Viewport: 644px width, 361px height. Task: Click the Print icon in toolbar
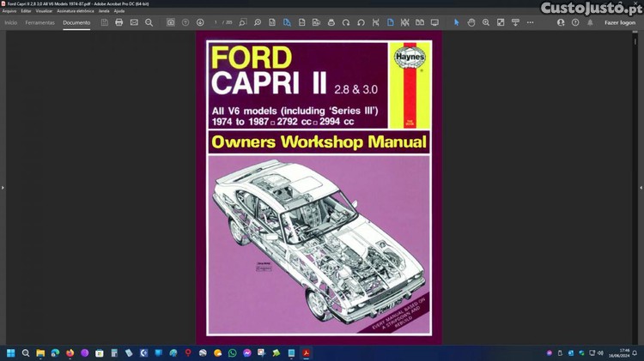(118, 22)
